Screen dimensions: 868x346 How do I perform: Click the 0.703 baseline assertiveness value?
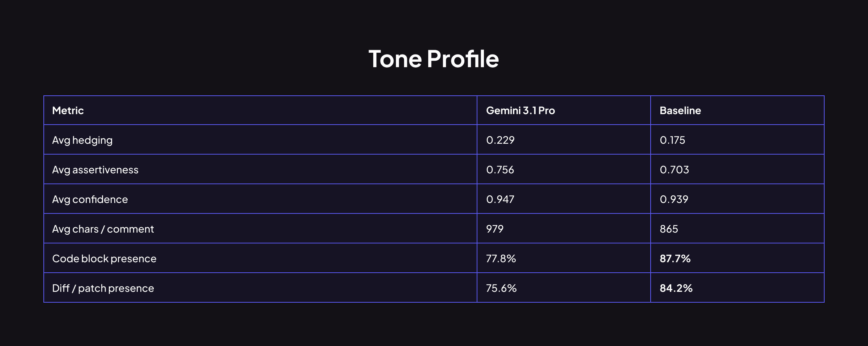[x=674, y=170]
